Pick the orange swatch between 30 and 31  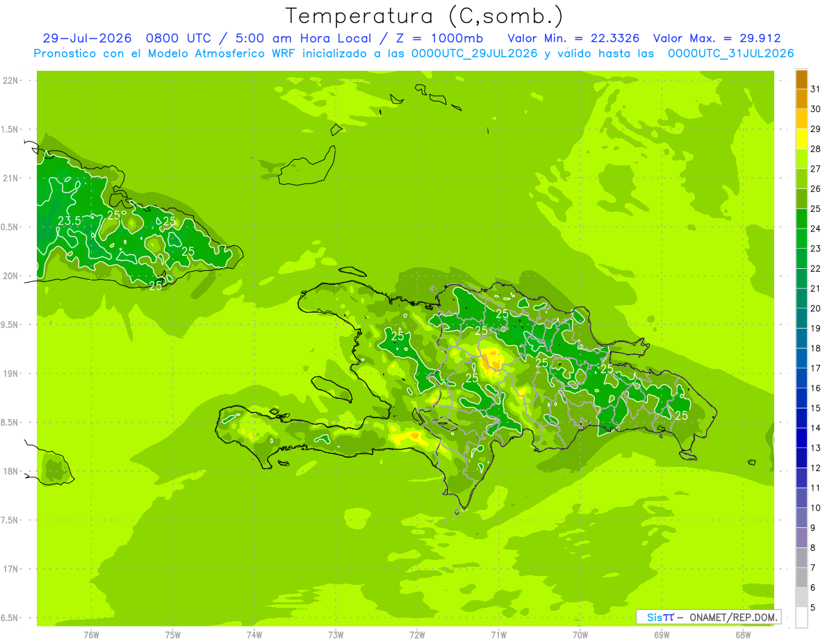[x=801, y=99]
